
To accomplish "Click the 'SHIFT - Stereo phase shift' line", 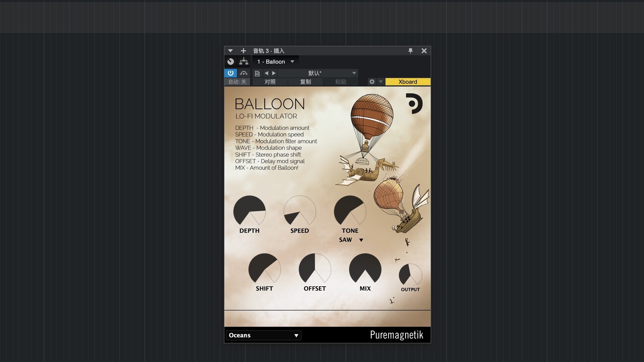I will tap(268, 155).
